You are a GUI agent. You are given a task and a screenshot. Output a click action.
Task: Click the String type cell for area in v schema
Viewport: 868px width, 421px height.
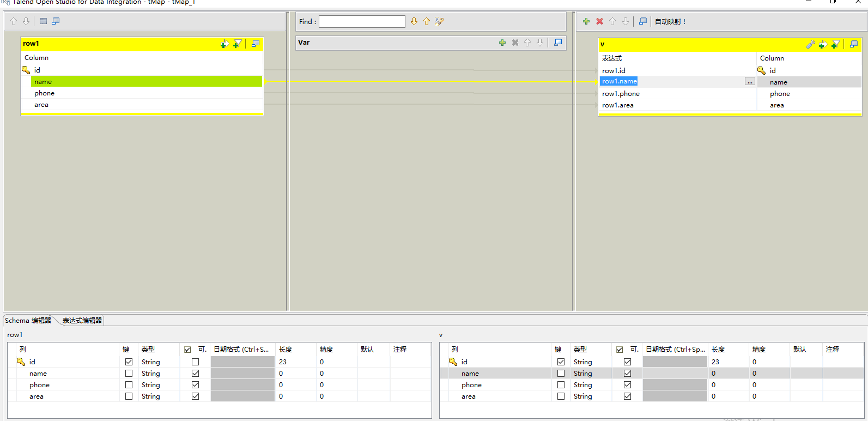591,396
